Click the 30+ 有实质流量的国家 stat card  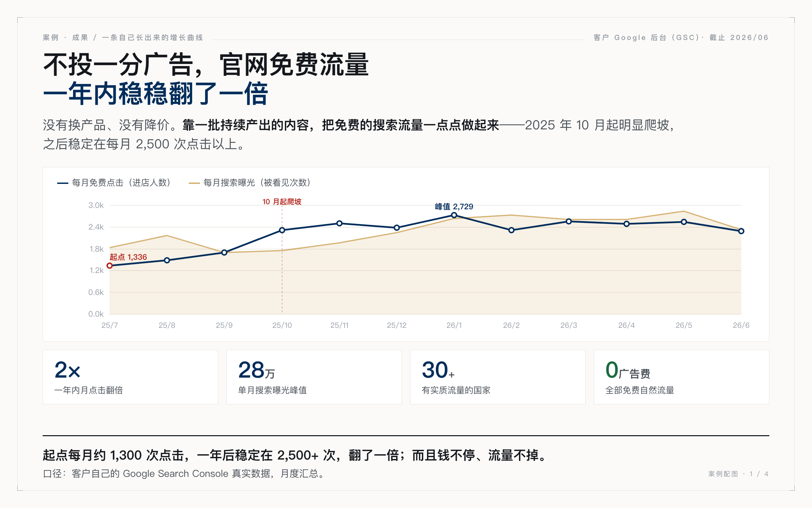tap(498, 377)
